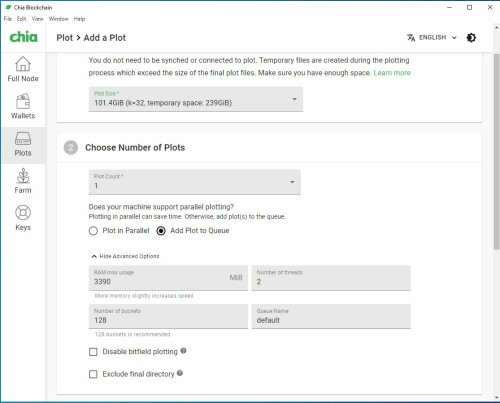Viewport: 500px width, 403px height.
Task: Show help for Exclude final directory
Action: tap(180, 373)
